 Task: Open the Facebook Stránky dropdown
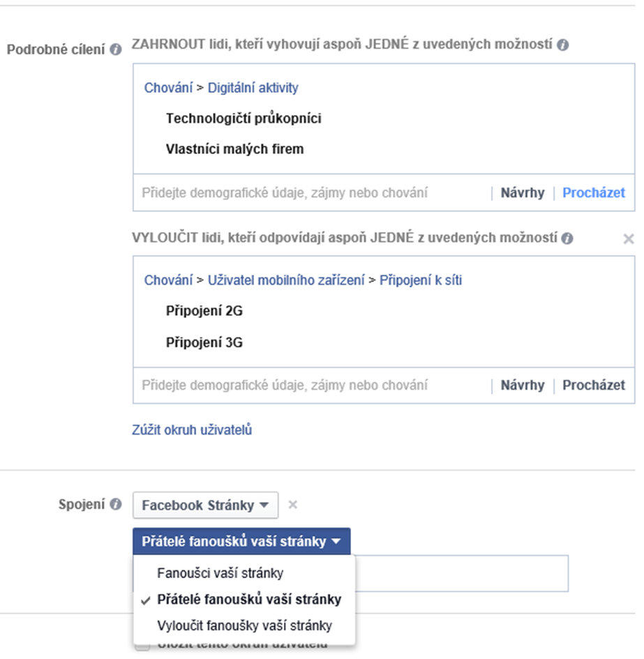click(205, 505)
